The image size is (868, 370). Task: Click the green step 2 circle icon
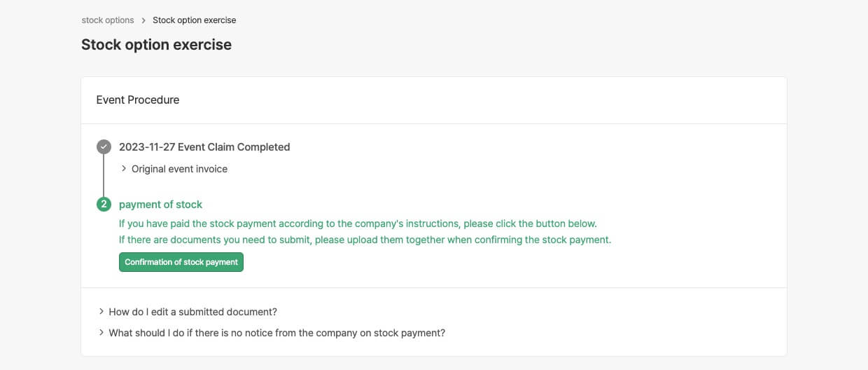(104, 205)
